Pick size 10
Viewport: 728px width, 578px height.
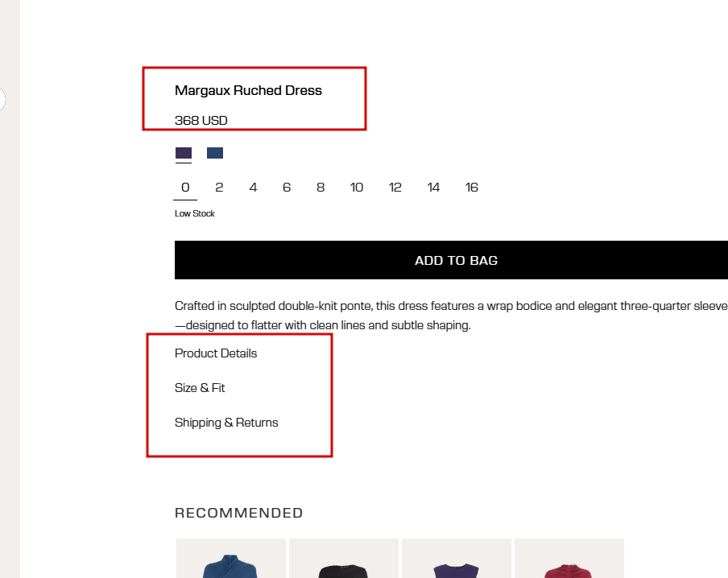(x=357, y=188)
